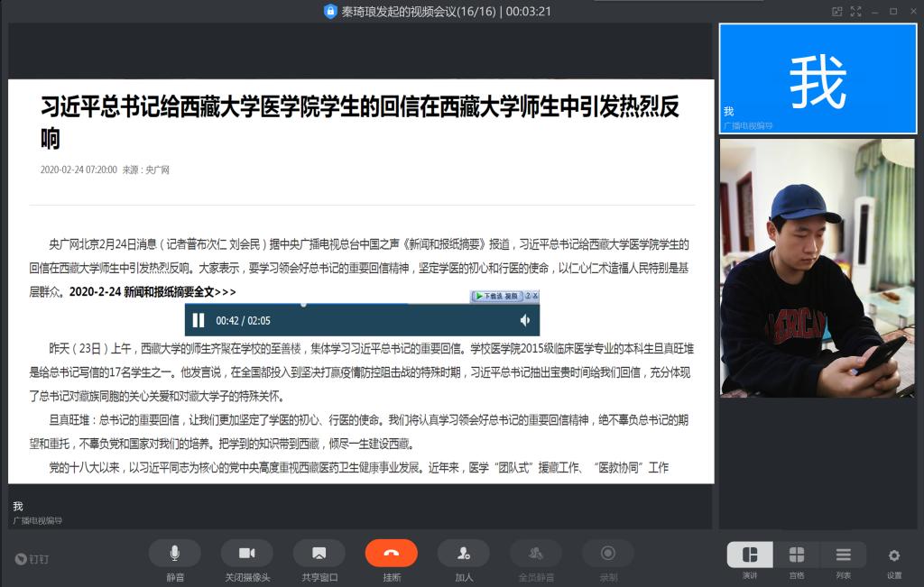Click the meeting security shield icon
924x587 pixels.
point(329,12)
